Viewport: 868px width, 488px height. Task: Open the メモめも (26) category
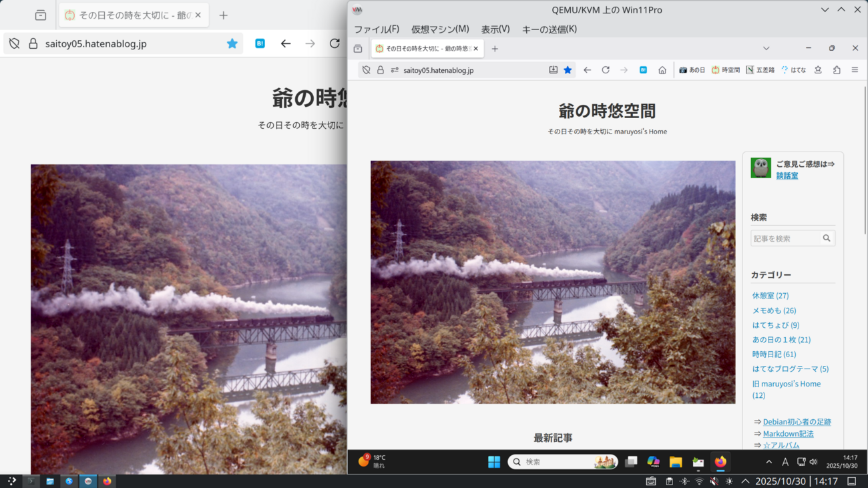pyautogui.click(x=775, y=310)
